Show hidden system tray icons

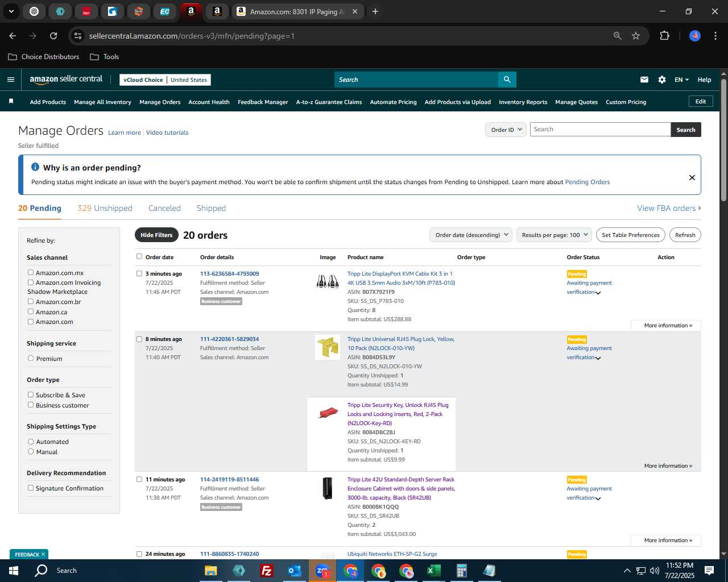point(627,571)
